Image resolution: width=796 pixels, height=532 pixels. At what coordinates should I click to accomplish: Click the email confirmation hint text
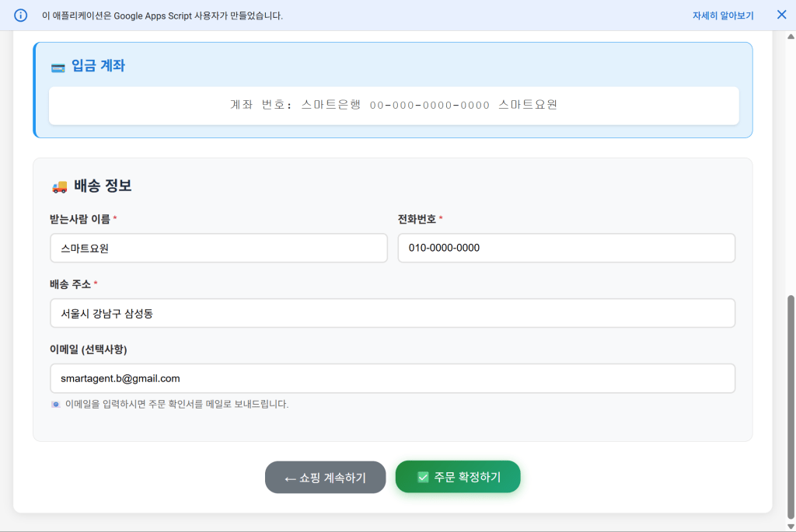[176, 404]
